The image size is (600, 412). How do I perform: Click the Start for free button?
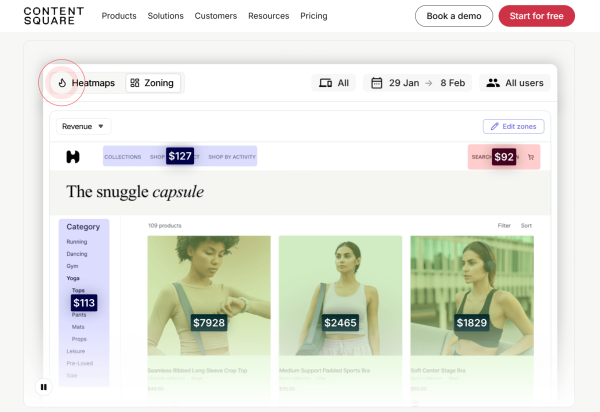pos(536,16)
